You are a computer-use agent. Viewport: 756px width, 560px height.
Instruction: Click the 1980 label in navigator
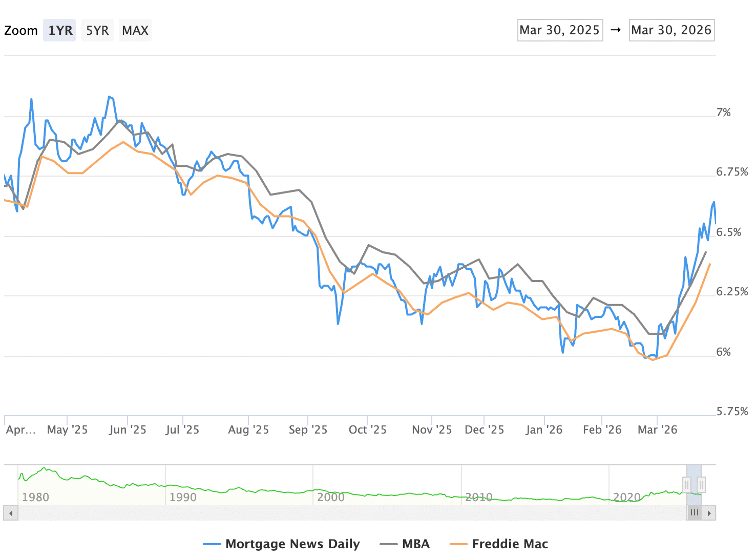(35, 497)
